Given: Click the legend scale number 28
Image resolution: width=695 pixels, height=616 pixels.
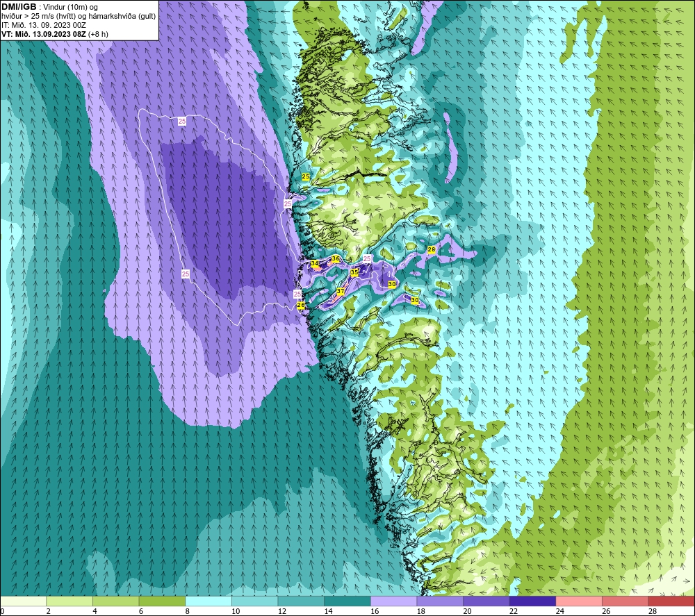Looking at the screenshot, I should 653,611.
